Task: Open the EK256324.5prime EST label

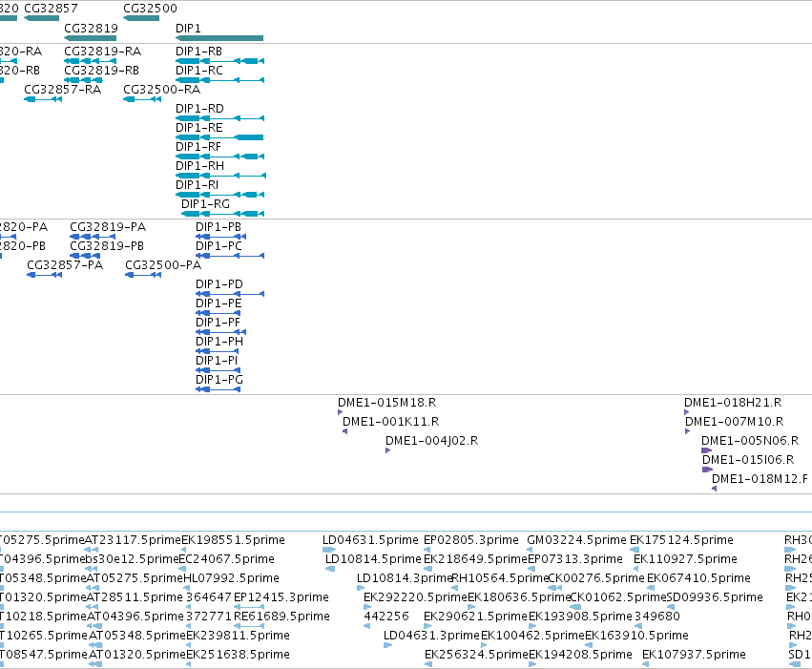Action: coord(476,656)
